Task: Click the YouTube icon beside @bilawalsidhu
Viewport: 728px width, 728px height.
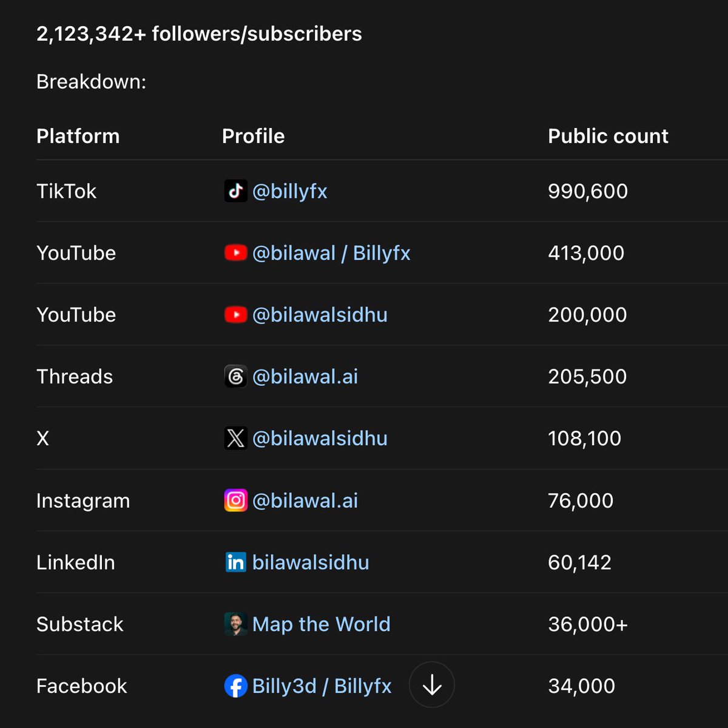Action: 235,315
